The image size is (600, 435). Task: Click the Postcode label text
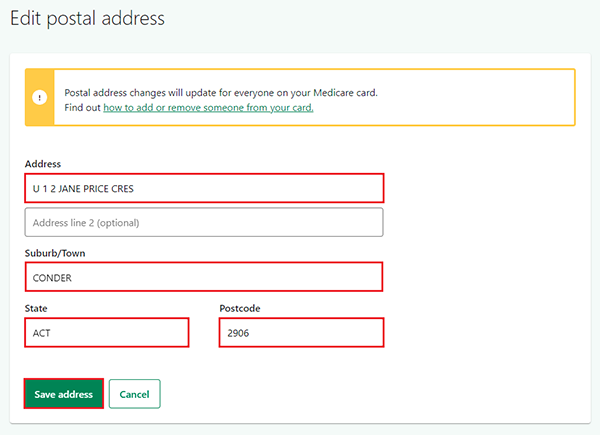tap(240, 308)
